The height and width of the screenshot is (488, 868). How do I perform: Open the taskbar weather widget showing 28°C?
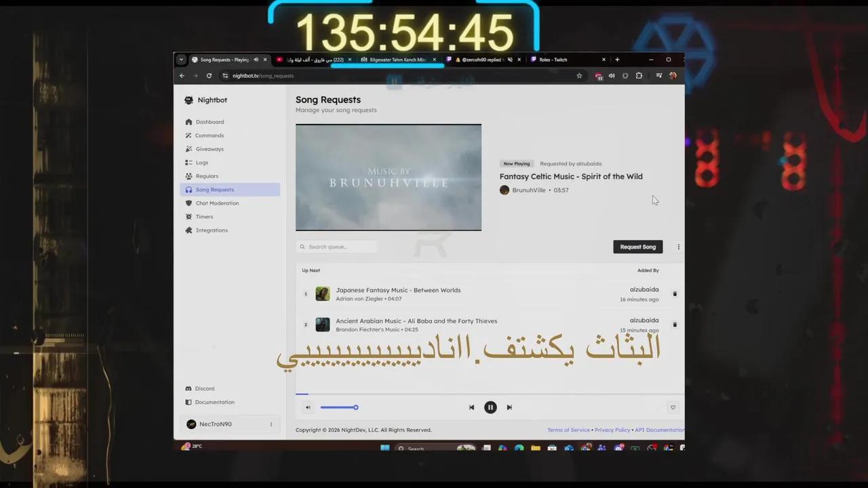point(192,447)
